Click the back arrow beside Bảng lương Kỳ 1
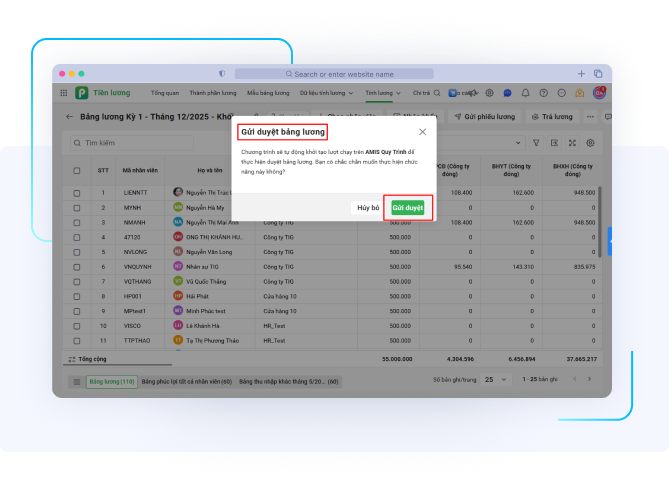Image resolution: width=669 pixels, height=489 pixels. (69, 117)
